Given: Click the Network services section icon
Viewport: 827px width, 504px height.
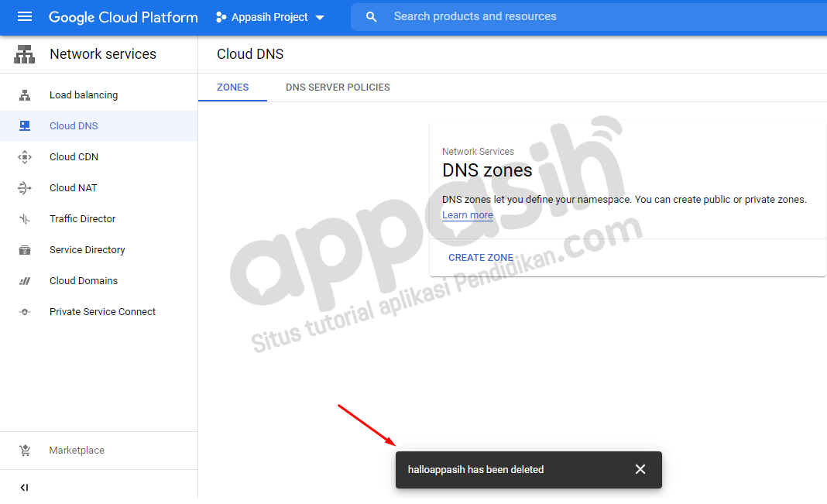Looking at the screenshot, I should 24,54.
